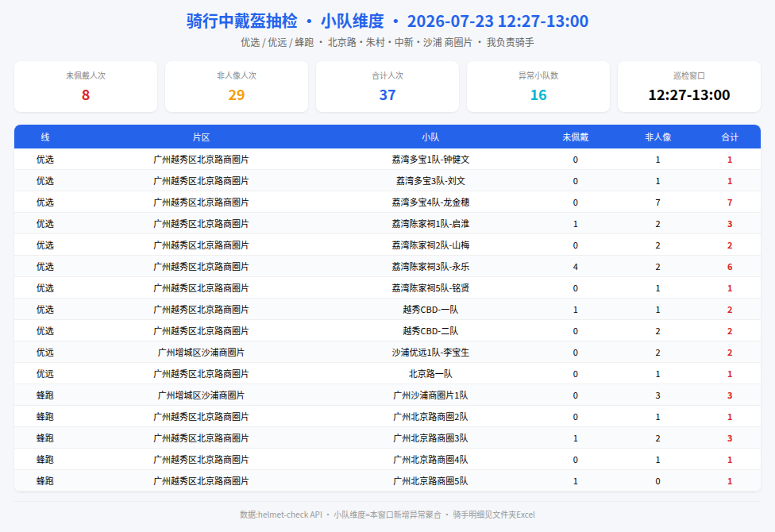The width and height of the screenshot is (775, 532).
Task: Select team 荔湾陈家祠3队-永乐
Action: coord(430,267)
